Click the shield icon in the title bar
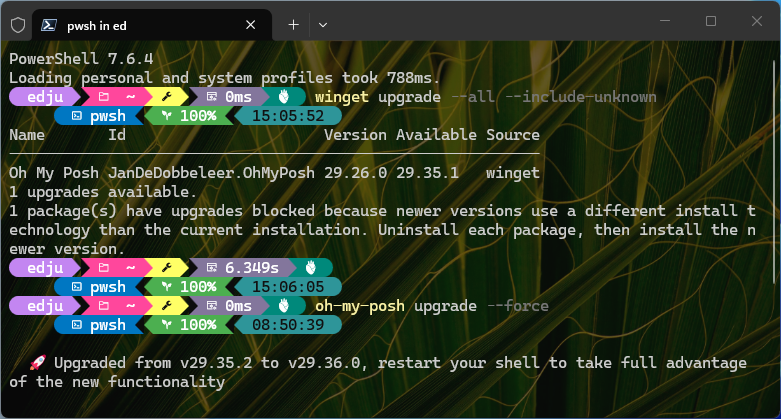This screenshot has width=781, height=419. 18,25
